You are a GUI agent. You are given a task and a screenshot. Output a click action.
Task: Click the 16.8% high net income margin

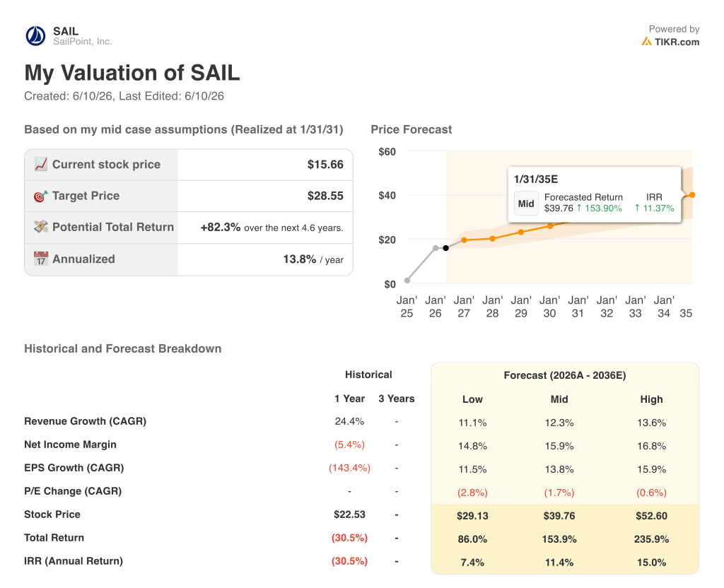(651, 446)
